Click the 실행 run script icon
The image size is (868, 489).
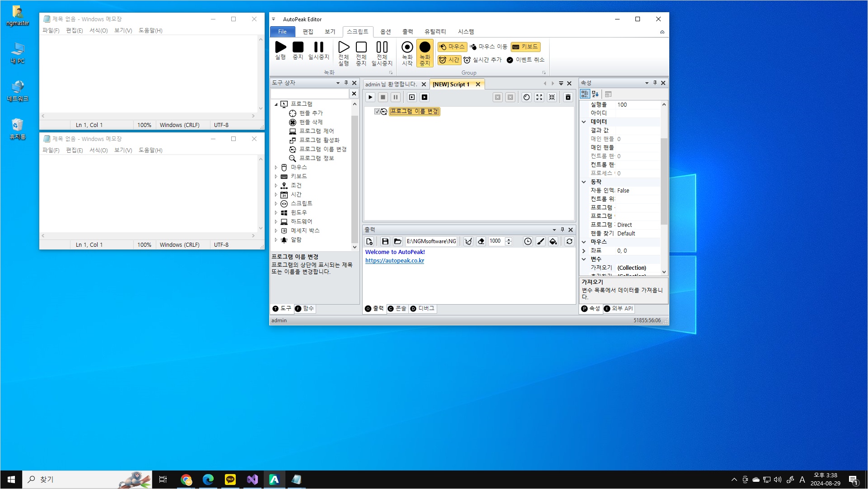tap(280, 47)
